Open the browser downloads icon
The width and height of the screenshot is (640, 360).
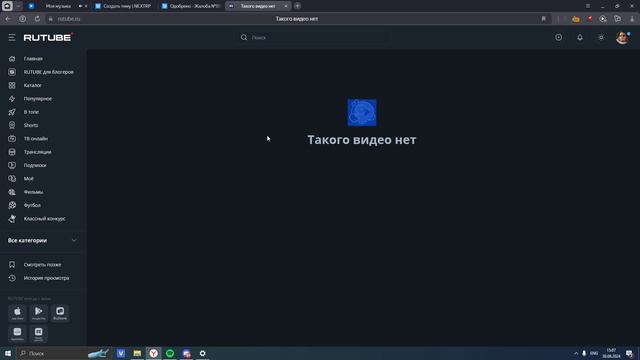[632, 19]
